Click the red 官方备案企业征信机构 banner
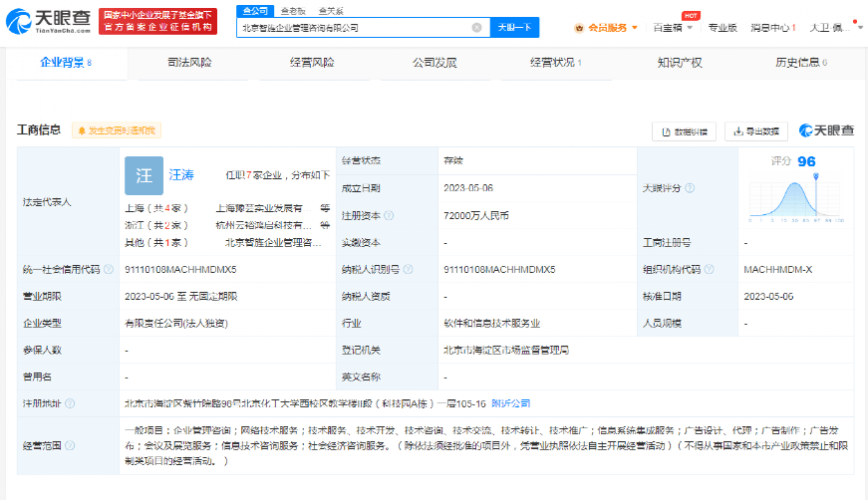The height and width of the screenshot is (500, 868). [157, 22]
